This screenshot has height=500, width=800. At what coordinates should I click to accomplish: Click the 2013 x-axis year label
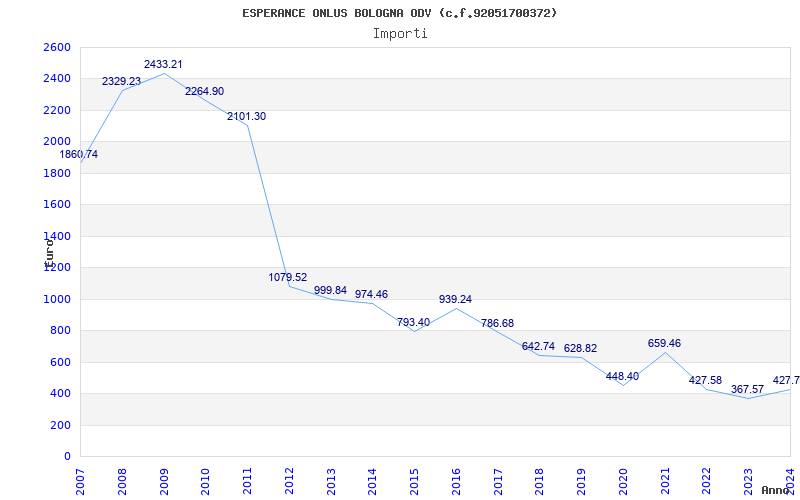tap(331, 481)
